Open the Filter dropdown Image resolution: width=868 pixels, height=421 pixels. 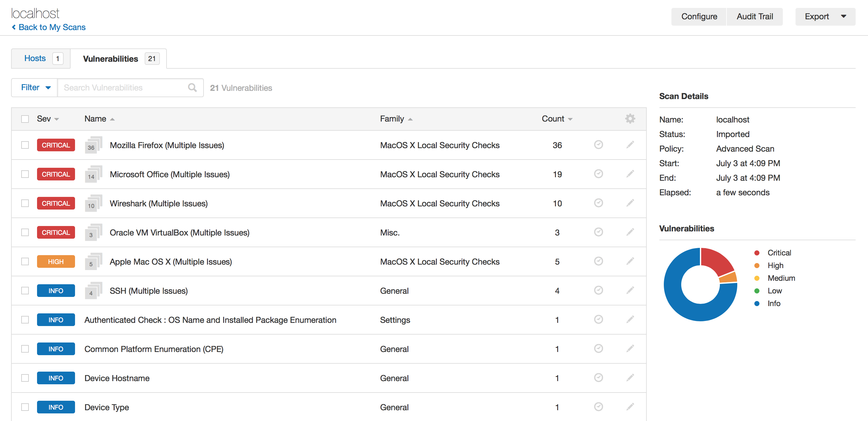tap(35, 88)
